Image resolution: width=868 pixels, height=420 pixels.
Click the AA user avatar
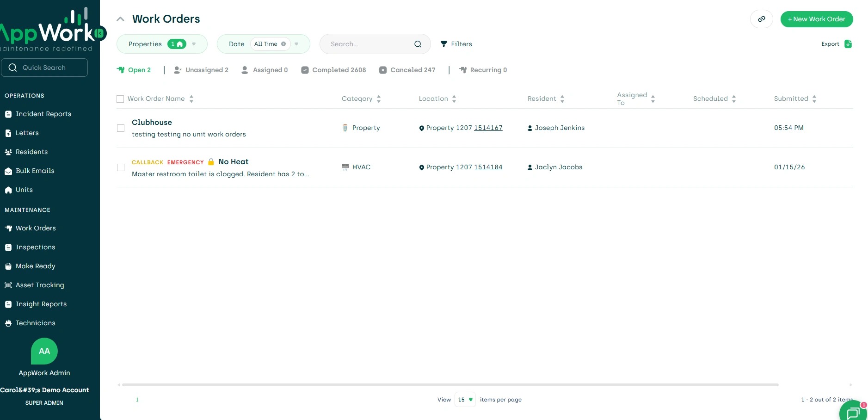click(44, 351)
